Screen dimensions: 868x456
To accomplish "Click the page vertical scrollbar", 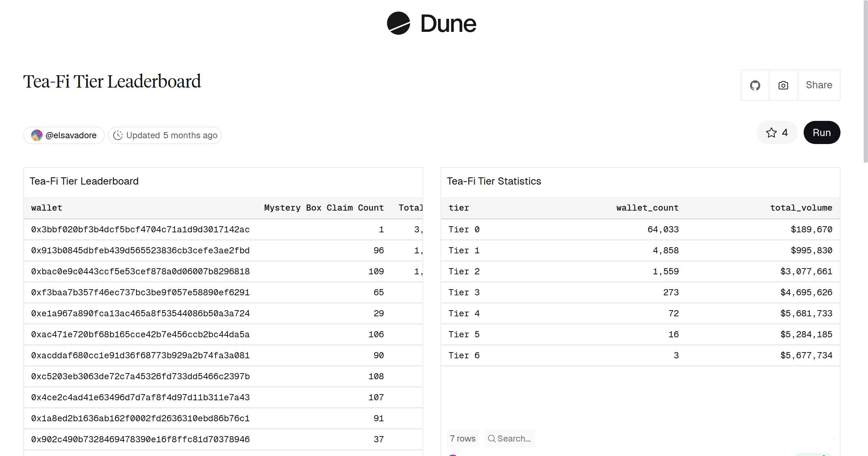I will (x=865, y=81).
